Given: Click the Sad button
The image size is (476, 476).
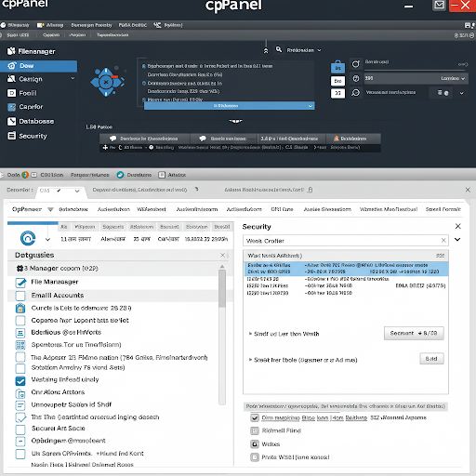Looking at the screenshot, I should point(431,359).
